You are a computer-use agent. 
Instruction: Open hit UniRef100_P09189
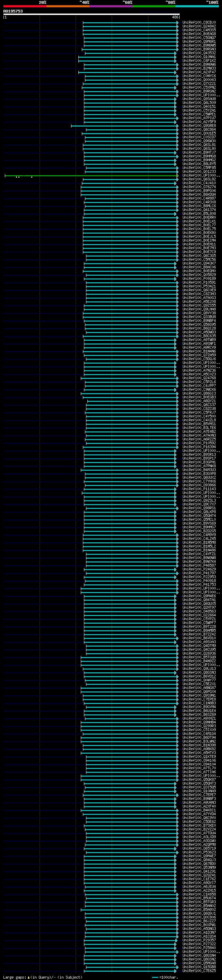(199, 278)
